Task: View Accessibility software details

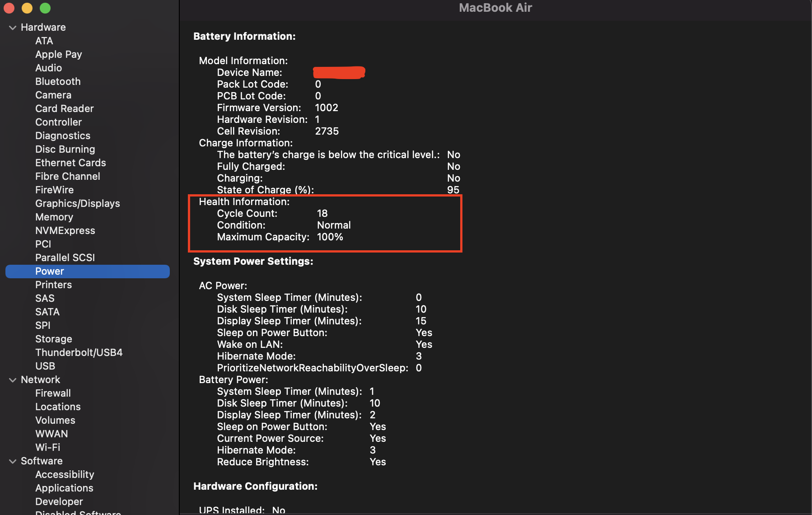Action: (65, 474)
